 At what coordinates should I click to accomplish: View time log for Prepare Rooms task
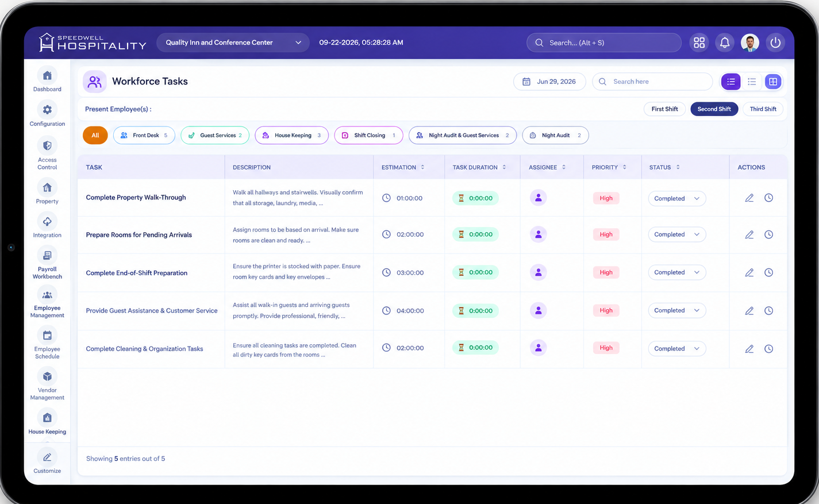click(x=768, y=234)
